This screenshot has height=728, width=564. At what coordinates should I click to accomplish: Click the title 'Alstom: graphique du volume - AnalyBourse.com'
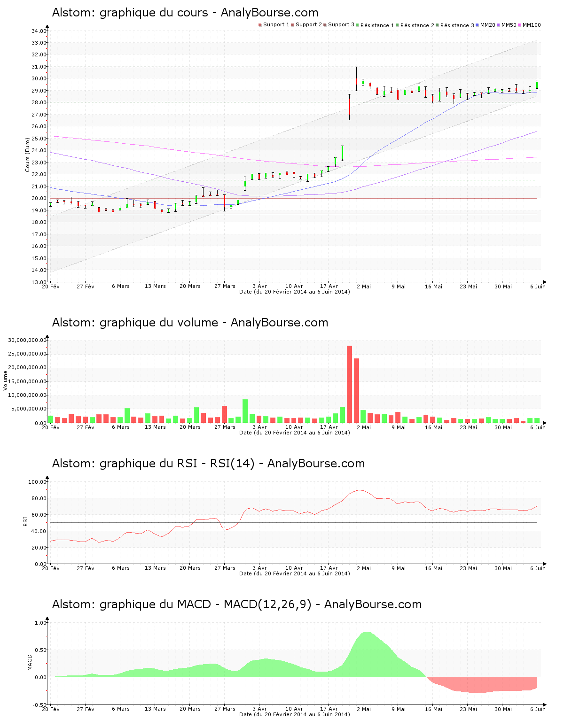point(190,323)
